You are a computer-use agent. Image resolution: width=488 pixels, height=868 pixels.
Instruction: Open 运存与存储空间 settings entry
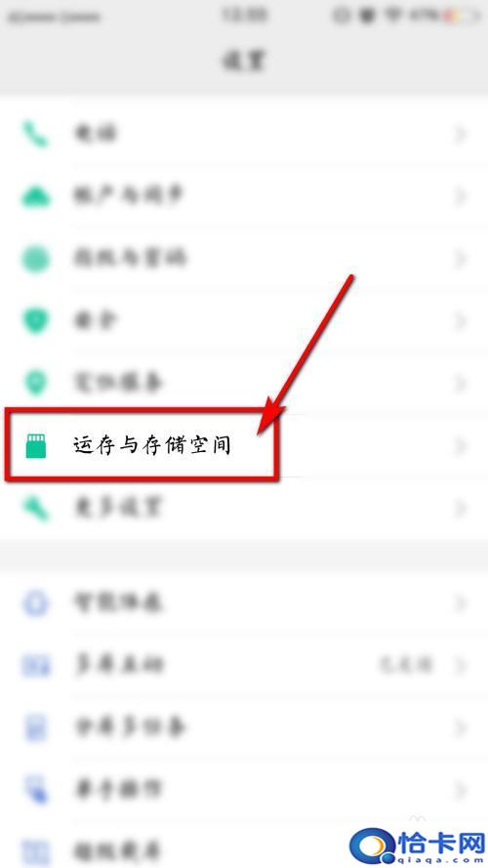tap(244, 445)
